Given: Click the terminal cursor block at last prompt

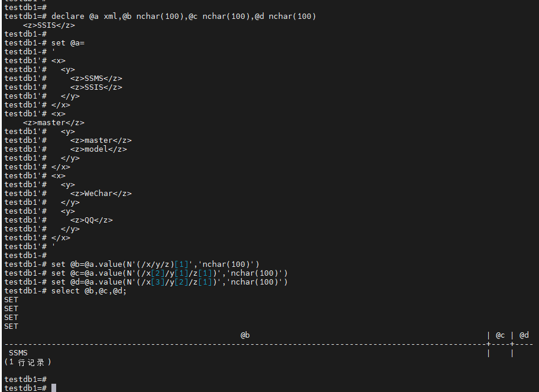Looking at the screenshot, I should (x=54, y=388).
